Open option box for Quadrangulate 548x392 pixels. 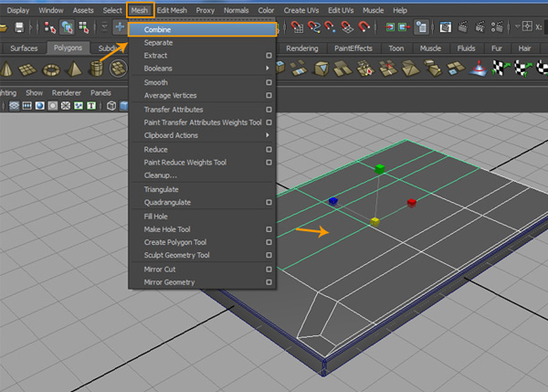(x=269, y=202)
